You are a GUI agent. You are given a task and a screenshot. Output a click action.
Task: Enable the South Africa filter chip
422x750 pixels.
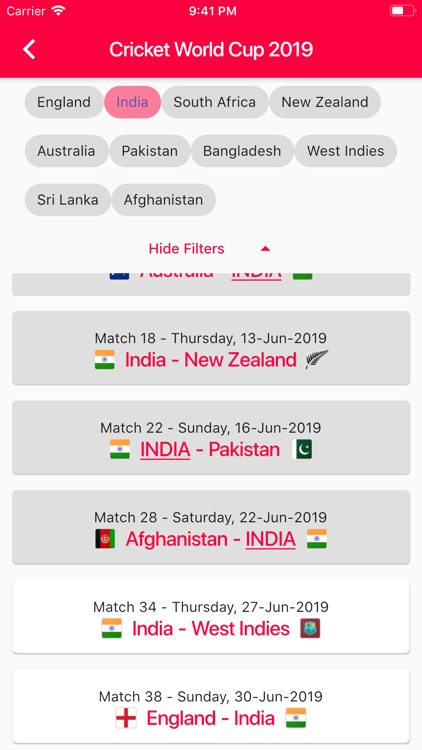[x=214, y=102]
